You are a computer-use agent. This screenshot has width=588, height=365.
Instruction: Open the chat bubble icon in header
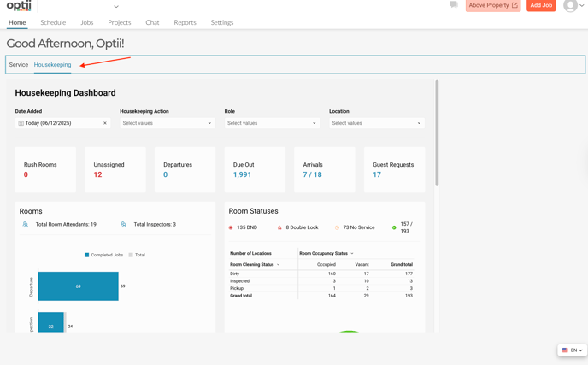click(x=454, y=4)
